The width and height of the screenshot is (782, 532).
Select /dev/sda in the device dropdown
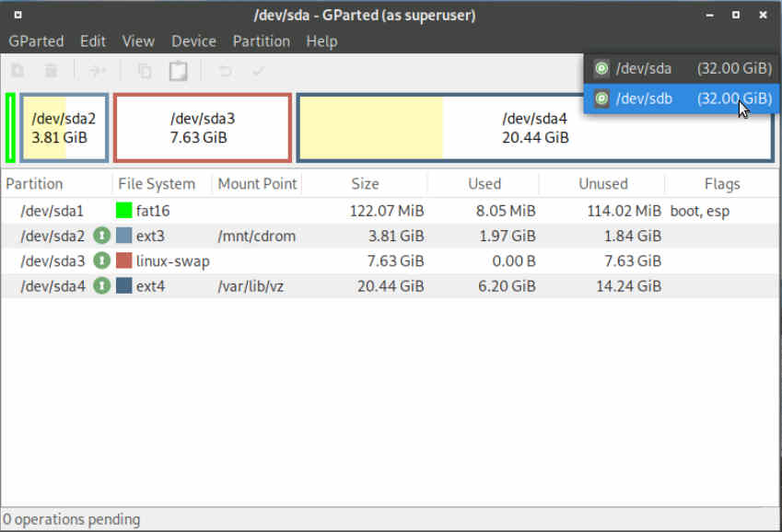point(682,68)
